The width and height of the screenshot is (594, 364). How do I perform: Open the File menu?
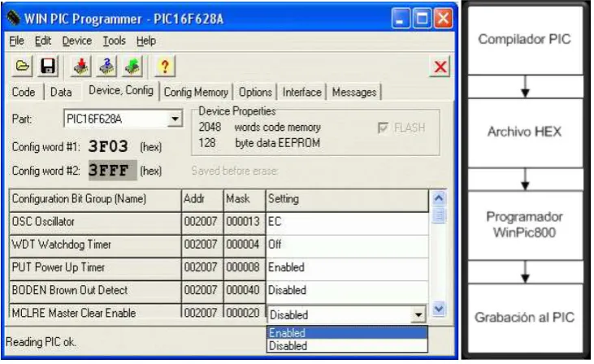(x=17, y=41)
